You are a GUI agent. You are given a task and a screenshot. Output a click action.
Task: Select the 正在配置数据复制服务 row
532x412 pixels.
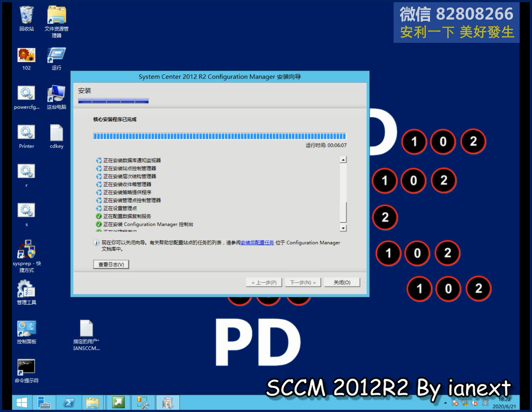(x=123, y=216)
